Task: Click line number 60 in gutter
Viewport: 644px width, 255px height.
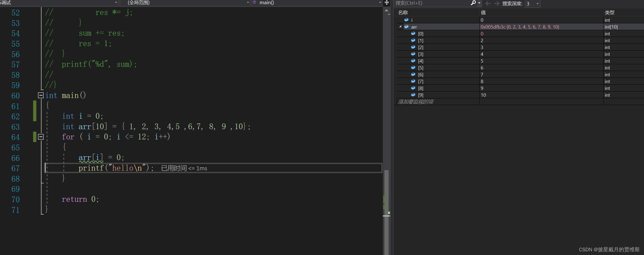Action: [x=15, y=96]
